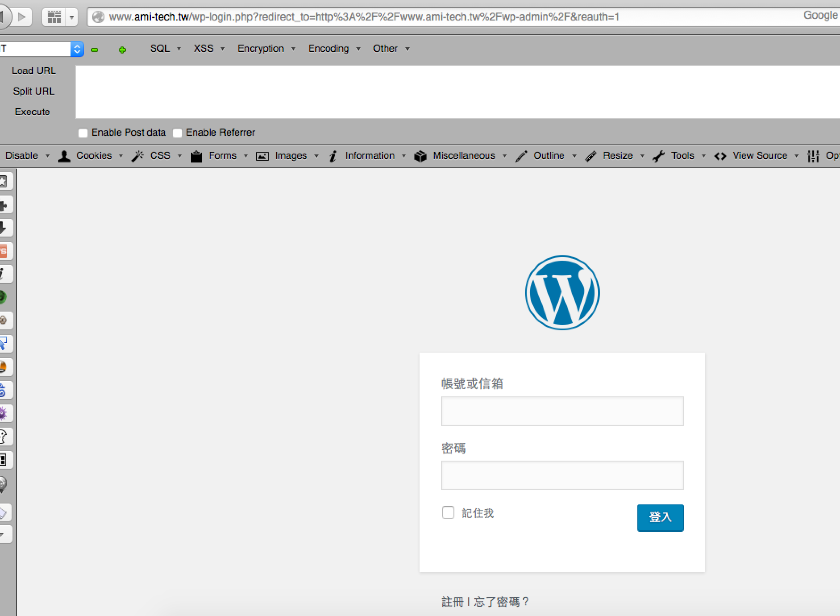This screenshot has height=616, width=840.
Task: Click Split URL in HackBar
Action: (x=34, y=92)
